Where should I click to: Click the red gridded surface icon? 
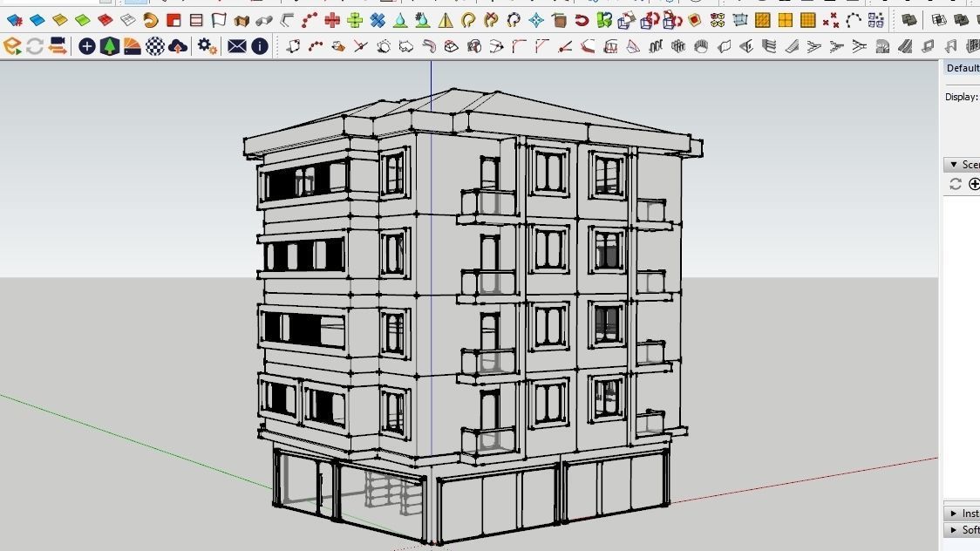pos(105,21)
